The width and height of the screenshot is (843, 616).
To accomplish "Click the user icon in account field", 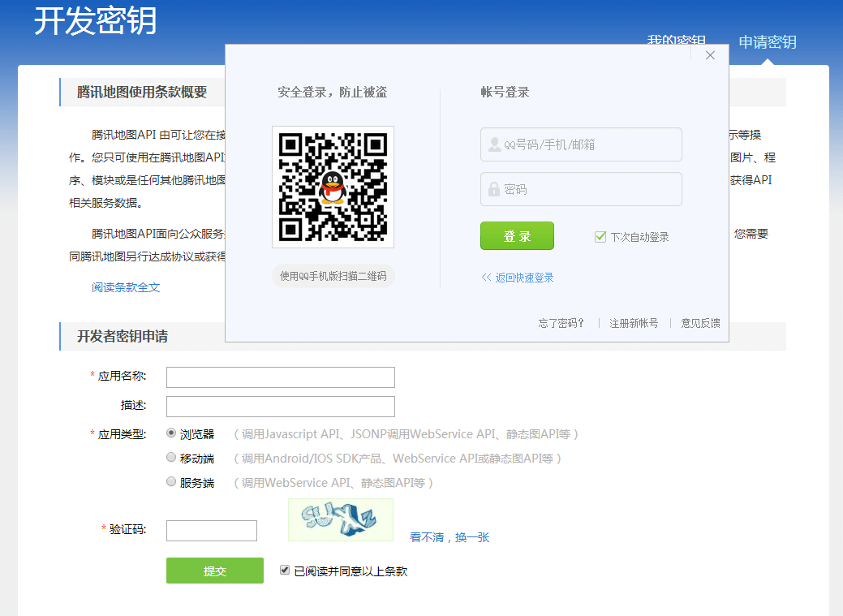I will coord(494,144).
